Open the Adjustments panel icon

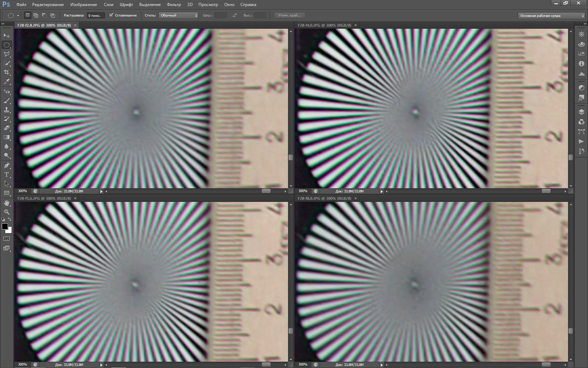pos(581,88)
